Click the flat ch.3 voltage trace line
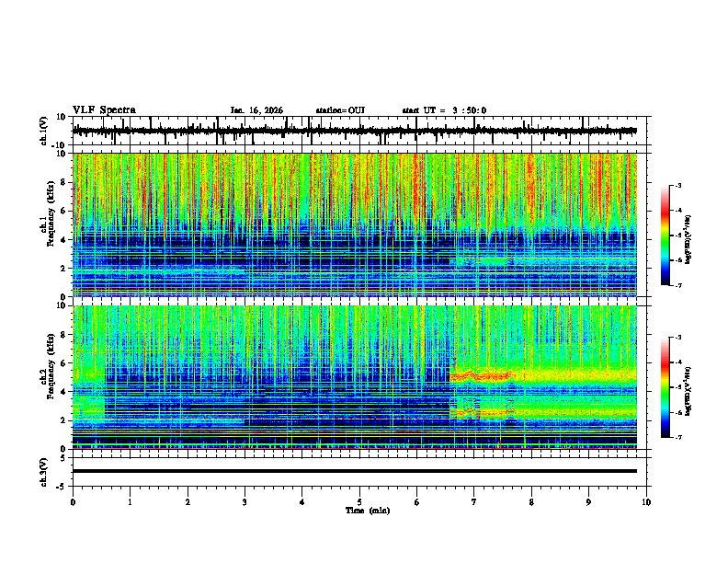This screenshot has height=563, width=728. [x=355, y=471]
